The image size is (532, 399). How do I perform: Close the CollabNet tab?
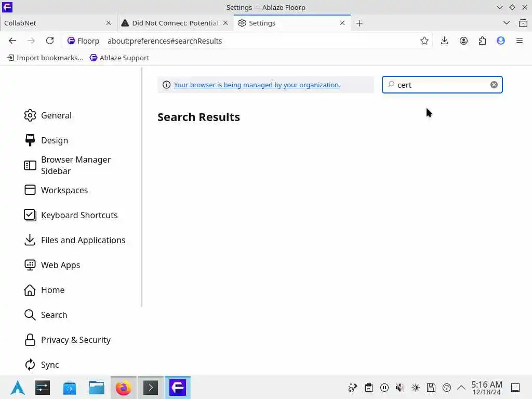tap(109, 23)
